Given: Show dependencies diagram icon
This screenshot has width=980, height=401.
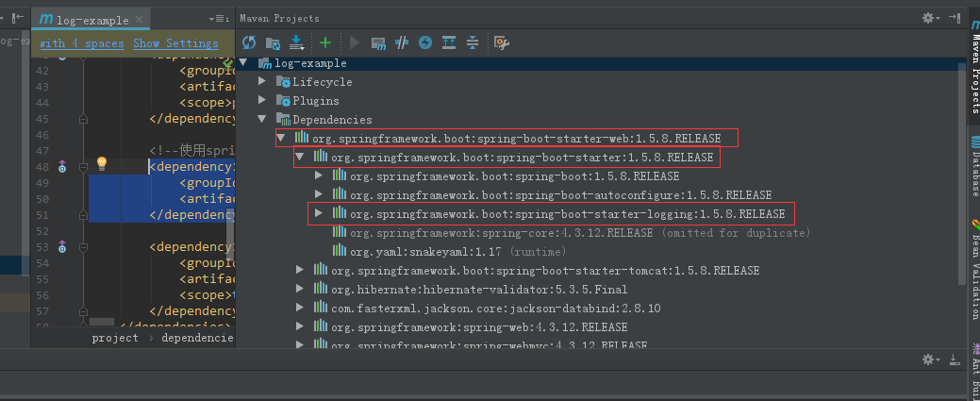Looking at the screenshot, I should point(449,42).
